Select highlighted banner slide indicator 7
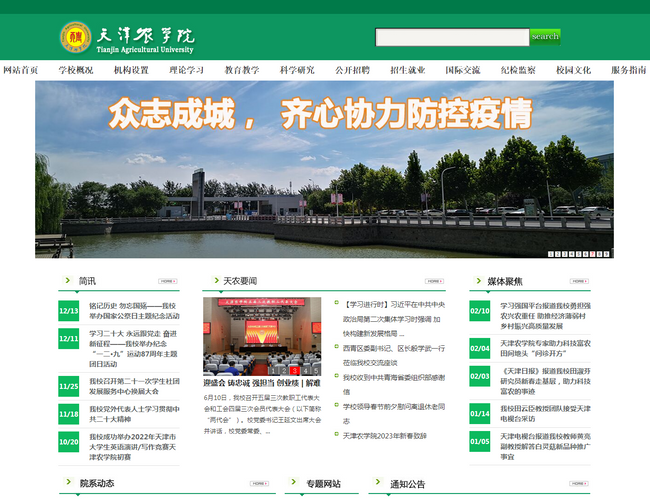Viewport: 650px width, 500px height. click(592, 254)
